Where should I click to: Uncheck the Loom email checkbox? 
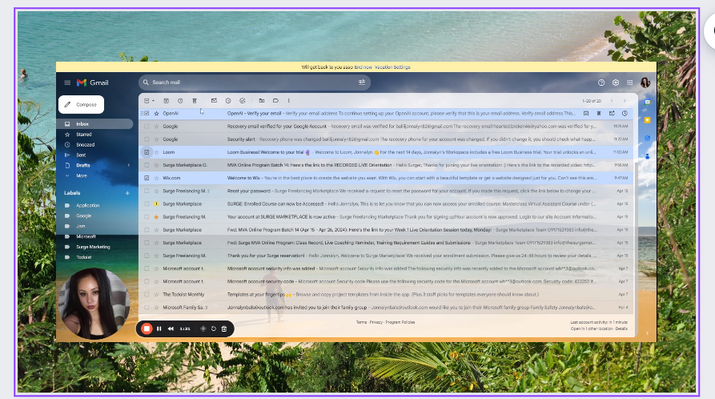coord(146,152)
